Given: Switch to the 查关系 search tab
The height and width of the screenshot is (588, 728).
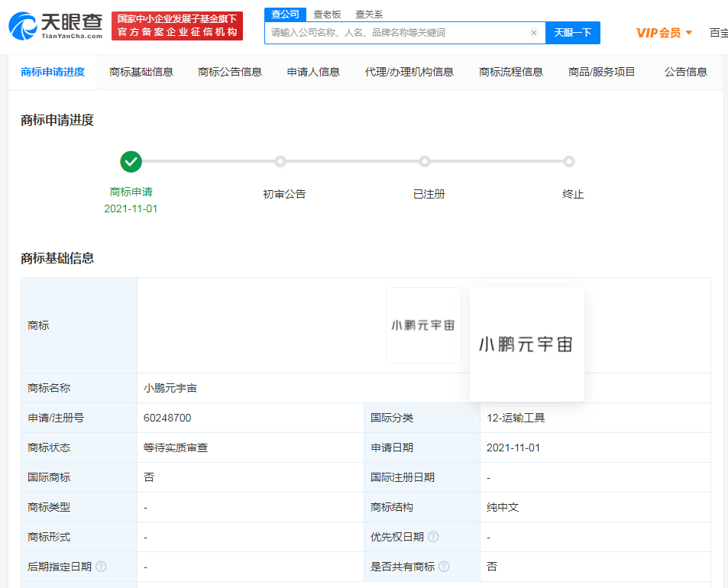Looking at the screenshot, I should 369,15.
